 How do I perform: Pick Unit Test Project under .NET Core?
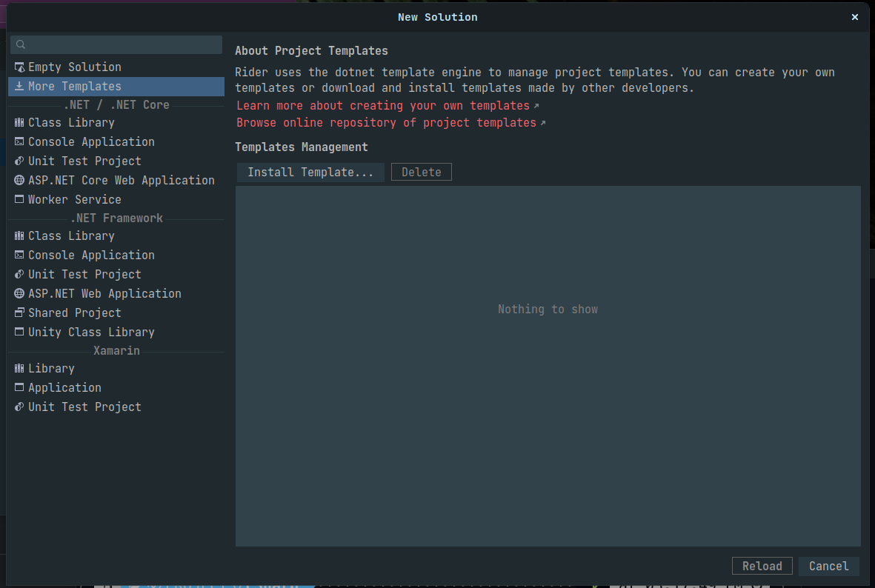click(116, 161)
